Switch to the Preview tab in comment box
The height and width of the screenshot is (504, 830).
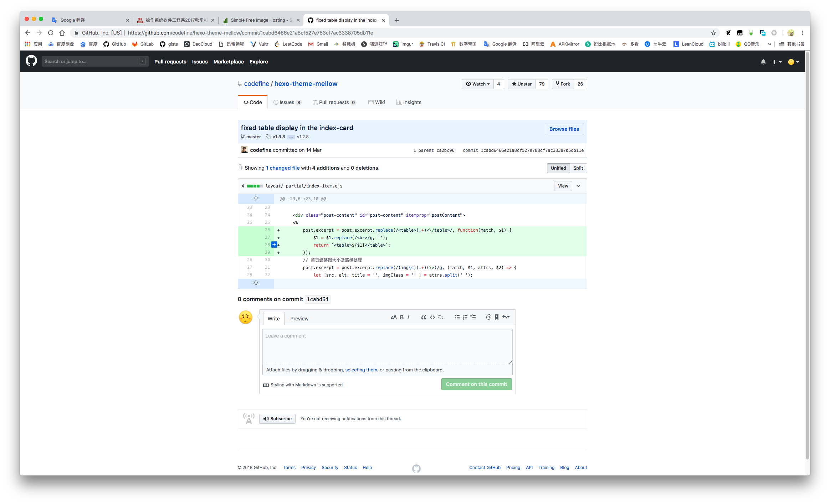coord(299,318)
